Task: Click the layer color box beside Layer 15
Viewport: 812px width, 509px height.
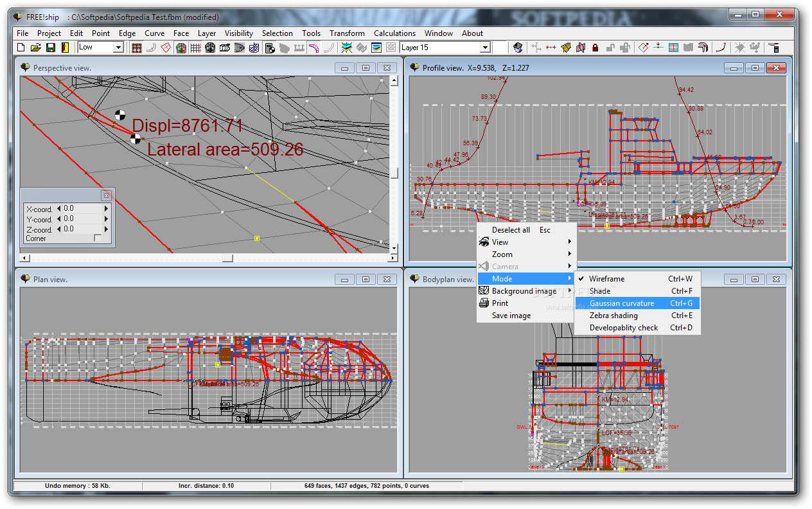Action: click(500, 48)
